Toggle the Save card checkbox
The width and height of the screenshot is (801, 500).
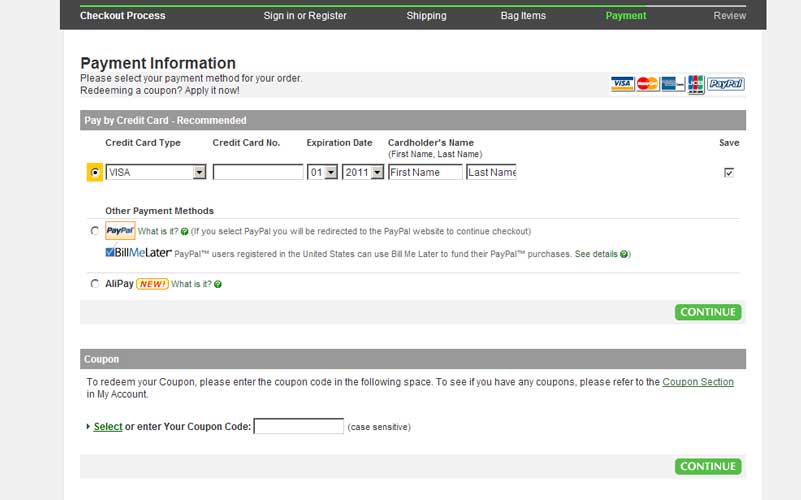pos(729,172)
